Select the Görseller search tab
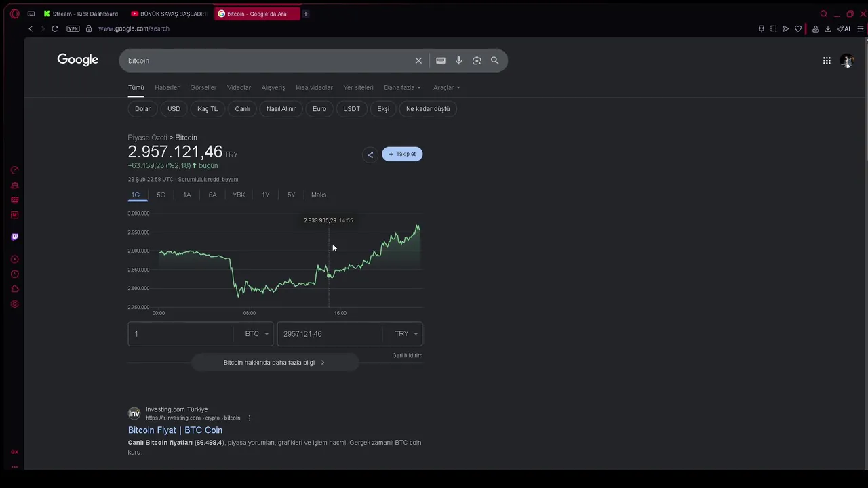 (x=203, y=87)
